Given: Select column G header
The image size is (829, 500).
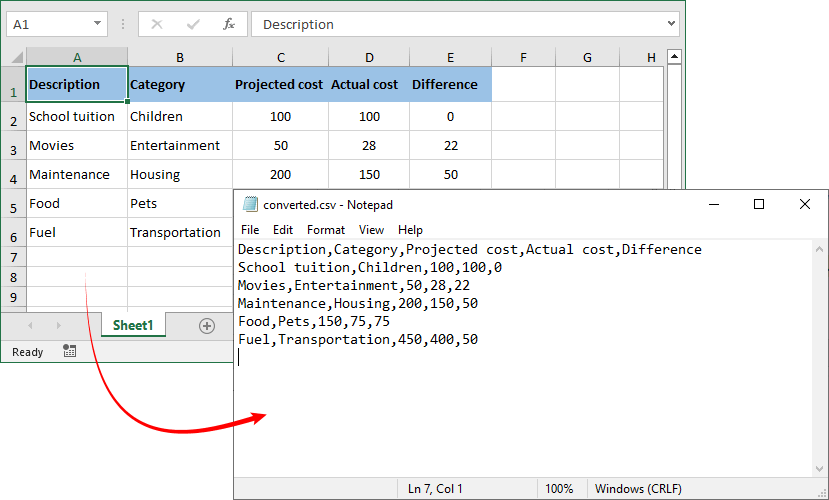Looking at the screenshot, I should click(587, 57).
